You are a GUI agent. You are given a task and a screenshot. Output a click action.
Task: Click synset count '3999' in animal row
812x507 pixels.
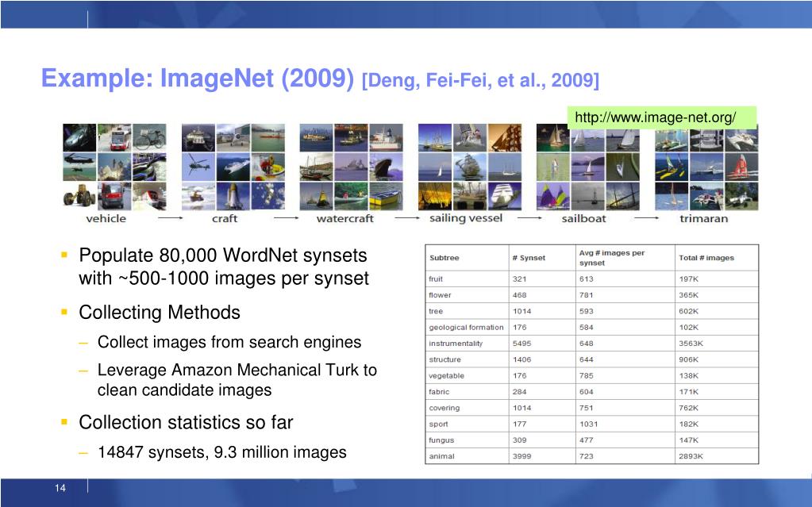[x=522, y=456]
